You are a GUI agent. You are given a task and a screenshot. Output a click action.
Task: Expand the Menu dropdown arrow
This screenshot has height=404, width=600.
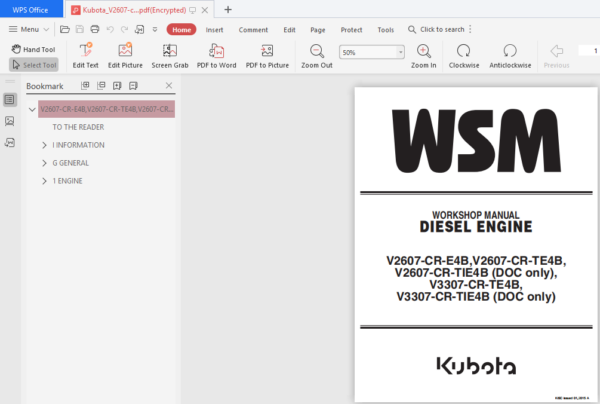tap(46, 29)
